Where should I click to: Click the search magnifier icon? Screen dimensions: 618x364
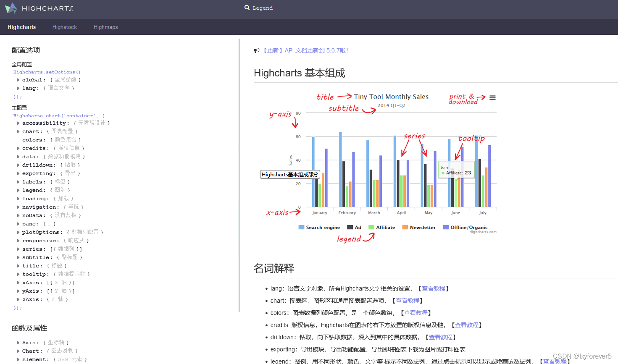(247, 8)
